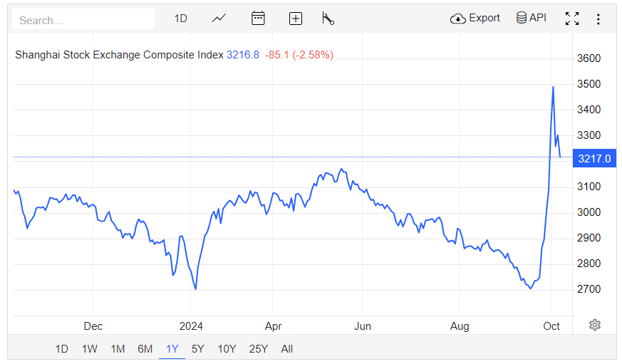This screenshot has width=622, height=364.
Task: Open the three-dot more options menu
Action: [598, 19]
